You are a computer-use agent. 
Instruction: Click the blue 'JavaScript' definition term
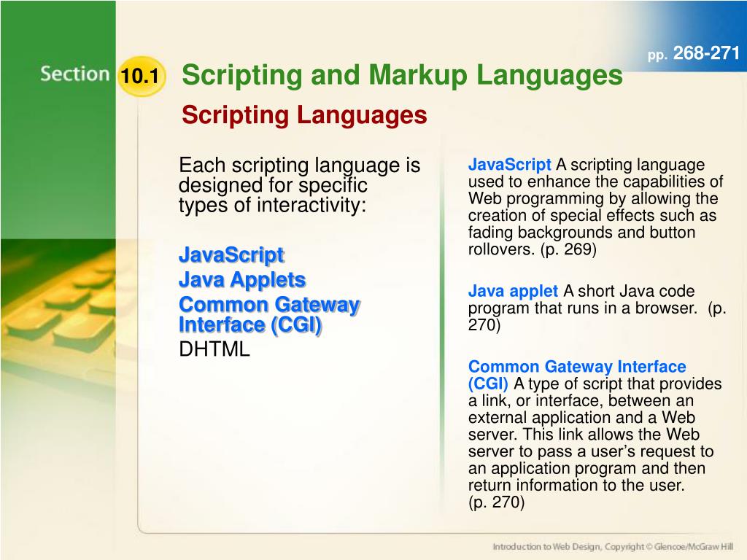click(509, 164)
